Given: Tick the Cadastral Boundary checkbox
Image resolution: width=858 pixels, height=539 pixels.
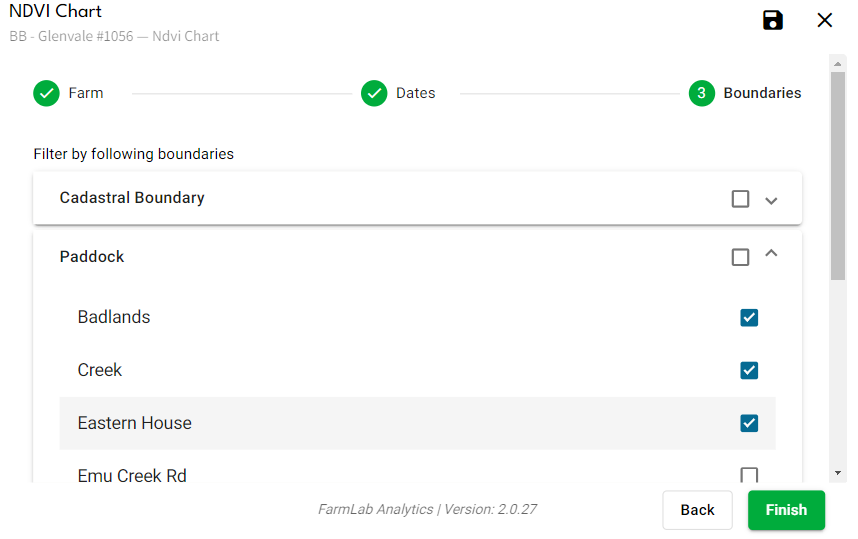Looking at the screenshot, I should (x=740, y=199).
